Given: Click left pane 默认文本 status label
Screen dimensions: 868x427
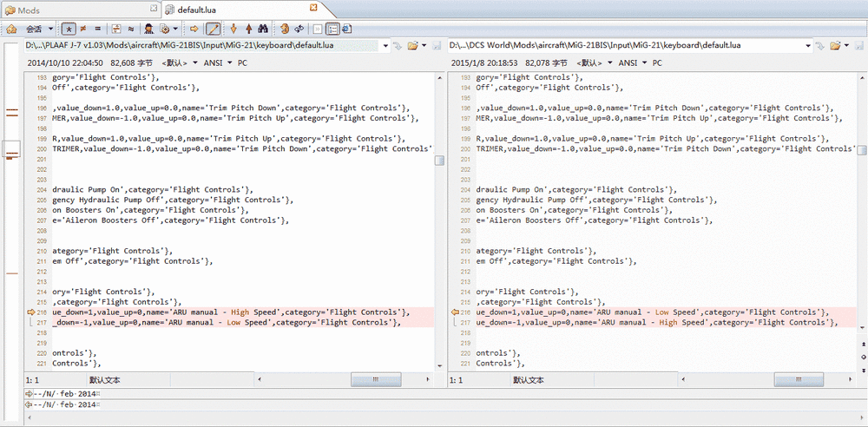Looking at the screenshot, I should pos(105,380).
